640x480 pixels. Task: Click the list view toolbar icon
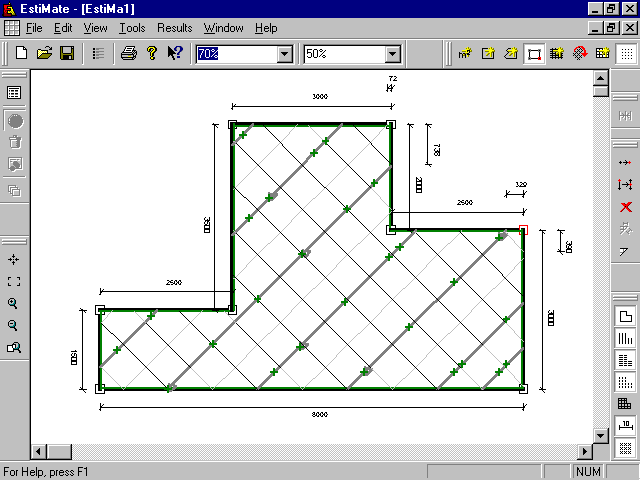(98, 53)
